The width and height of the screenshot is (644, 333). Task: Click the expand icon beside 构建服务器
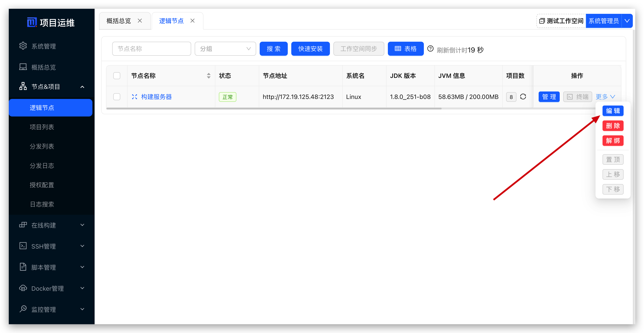tap(135, 97)
